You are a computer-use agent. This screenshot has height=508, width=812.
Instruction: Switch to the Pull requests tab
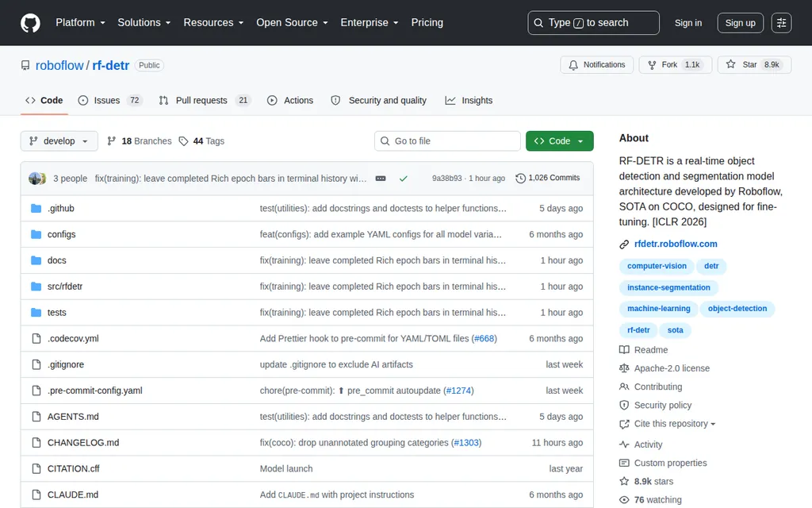[x=205, y=101]
